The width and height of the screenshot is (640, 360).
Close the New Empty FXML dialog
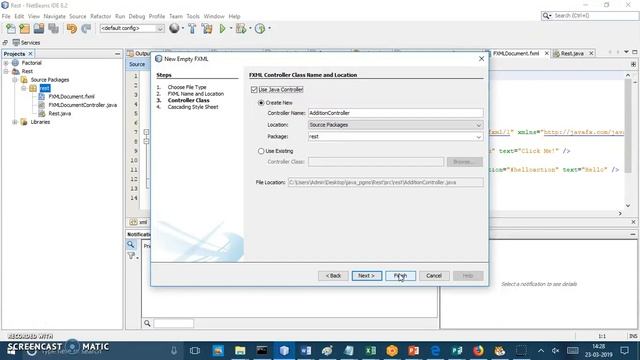(x=481, y=59)
